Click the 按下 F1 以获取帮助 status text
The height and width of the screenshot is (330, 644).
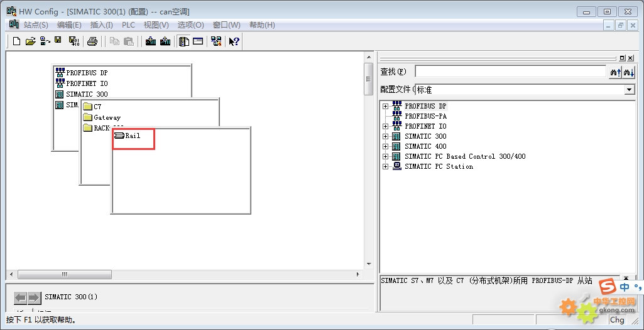coord(41,320)
